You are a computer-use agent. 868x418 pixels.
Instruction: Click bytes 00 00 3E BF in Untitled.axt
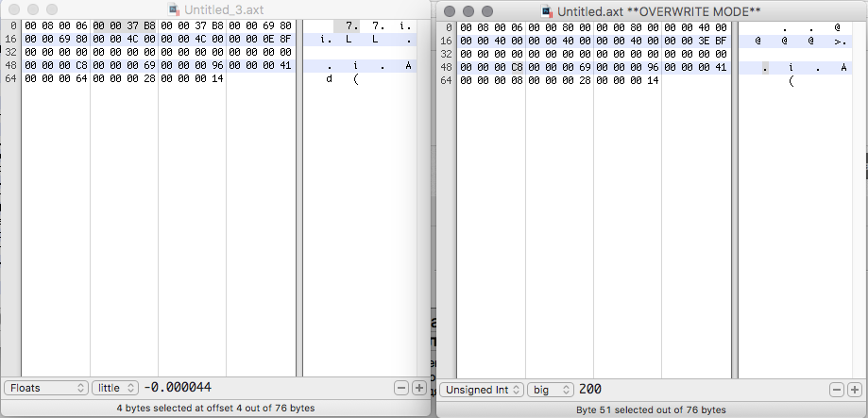[696, 41]
